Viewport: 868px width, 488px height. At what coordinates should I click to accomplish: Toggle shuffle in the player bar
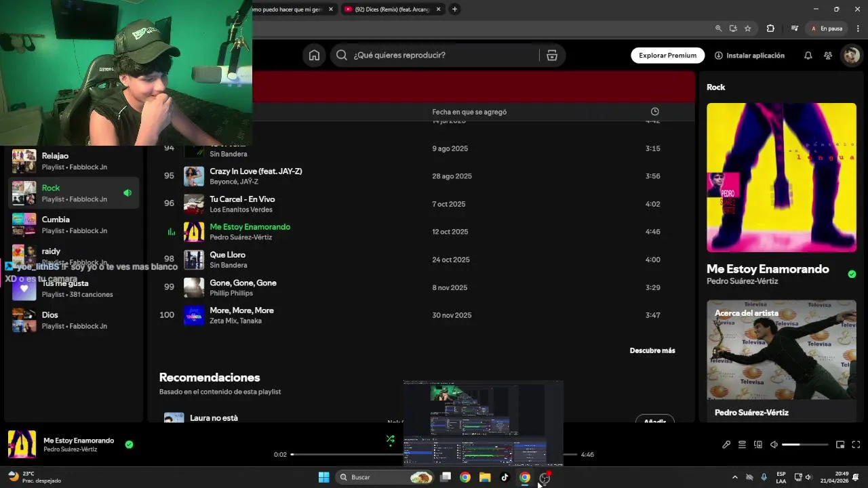coord(390,439)
